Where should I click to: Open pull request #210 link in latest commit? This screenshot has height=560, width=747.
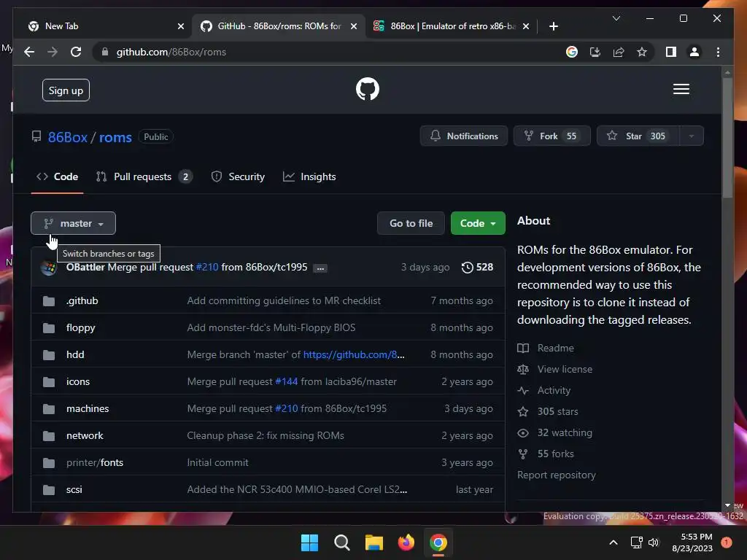(207, 267)
